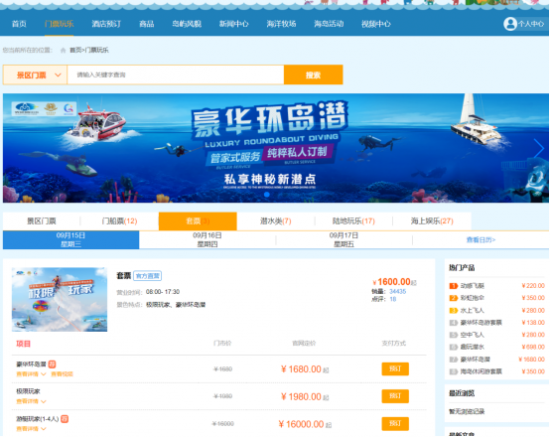
Task: Click the personal center user avatar icon
Action: tap(510, 24)
